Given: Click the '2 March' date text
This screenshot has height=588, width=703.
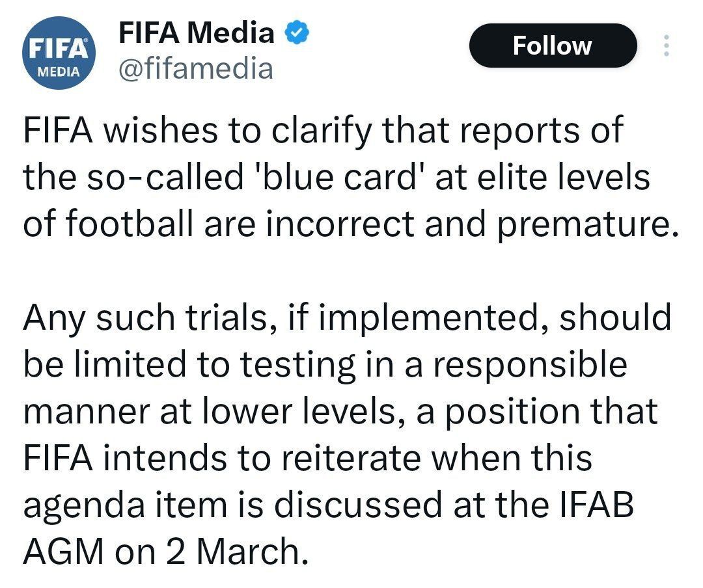Looking at the screenshot, I should tap(237, 551).
